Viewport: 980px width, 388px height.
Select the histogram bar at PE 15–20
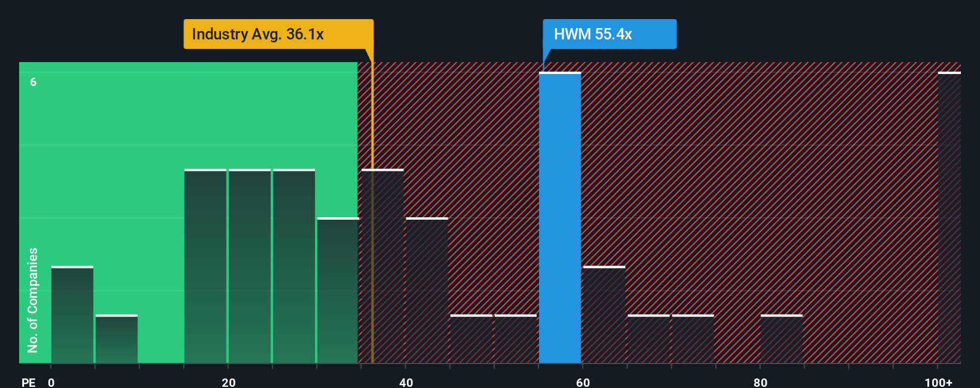(206, 266)
